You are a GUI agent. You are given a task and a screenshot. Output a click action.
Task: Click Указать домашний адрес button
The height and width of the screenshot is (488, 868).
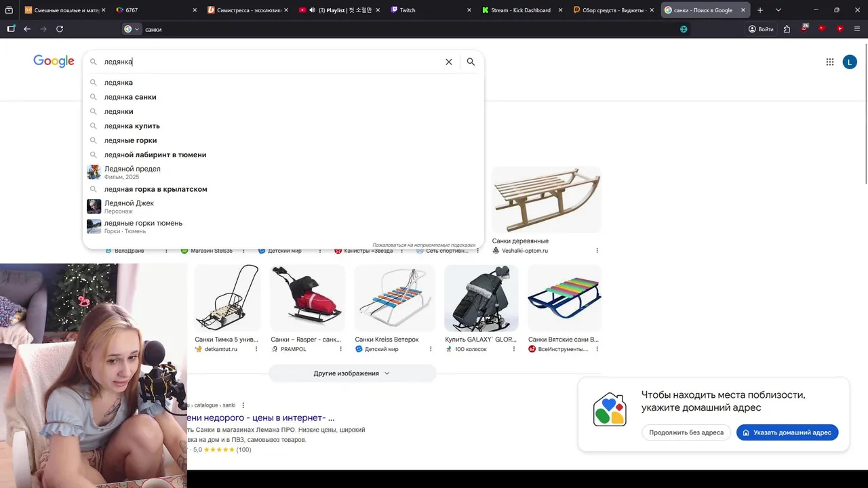(787, 432)
